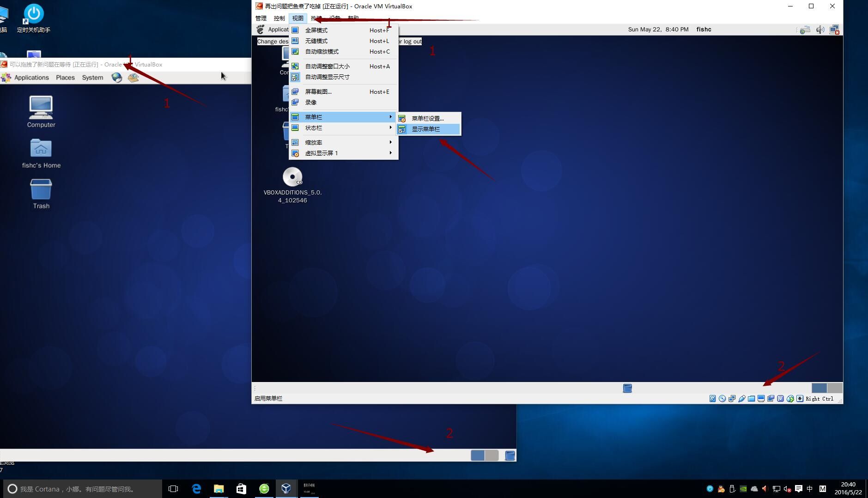Image resolution: width=868 pixels, height=498 pixels.
Task: Click fishc user name in GNOME panel
Action: (x=704, y=29)
